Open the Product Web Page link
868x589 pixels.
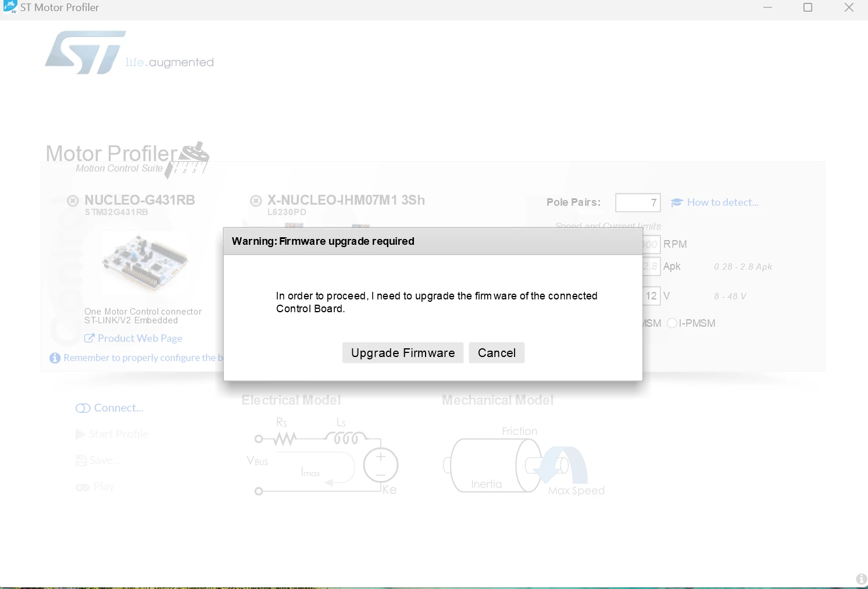(140, 338)
